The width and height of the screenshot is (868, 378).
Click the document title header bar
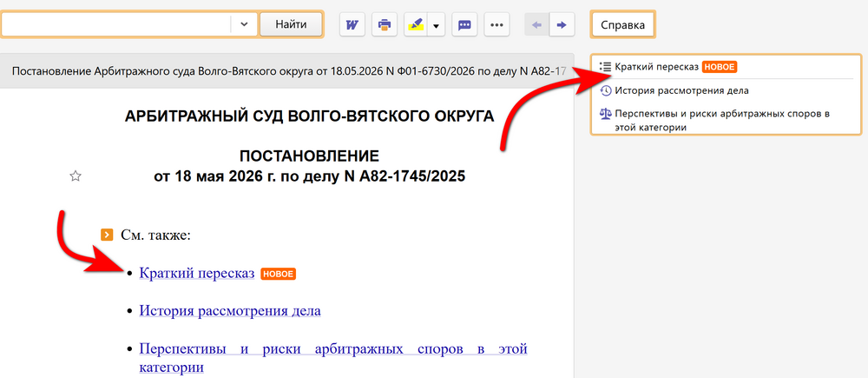tap(288, 71)
